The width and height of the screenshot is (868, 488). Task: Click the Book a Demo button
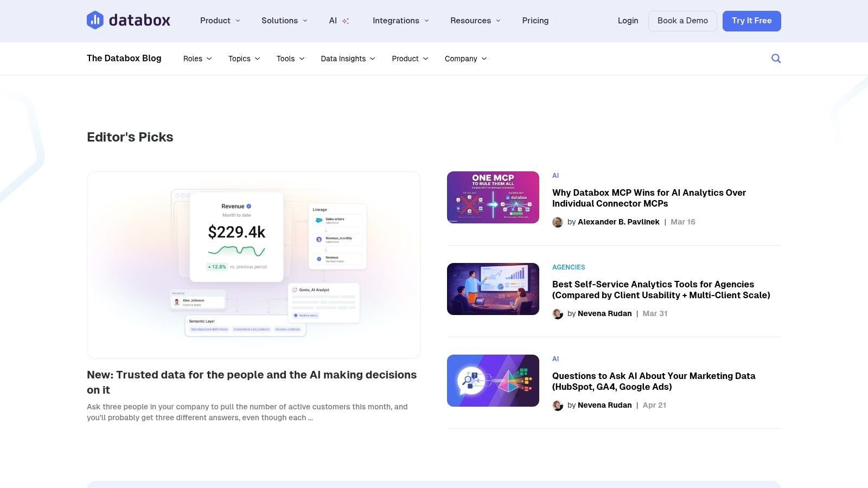click(682, 21)
